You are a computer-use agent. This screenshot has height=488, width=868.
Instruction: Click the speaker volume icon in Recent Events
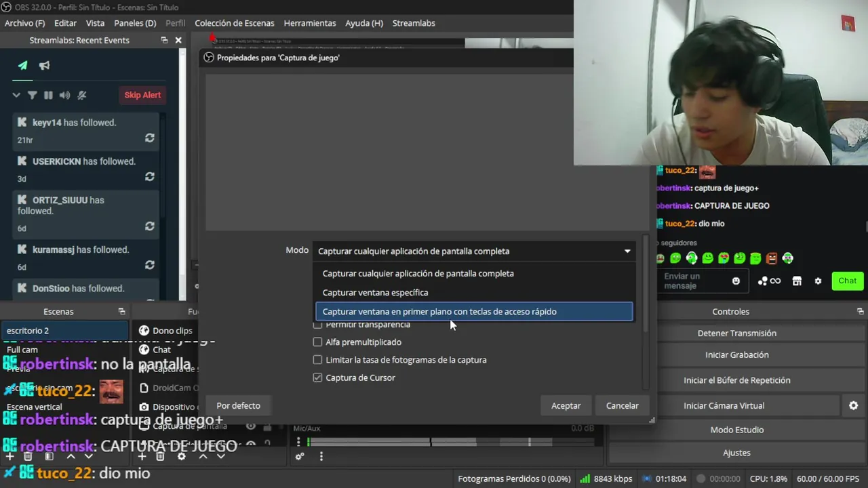[64, 96]
